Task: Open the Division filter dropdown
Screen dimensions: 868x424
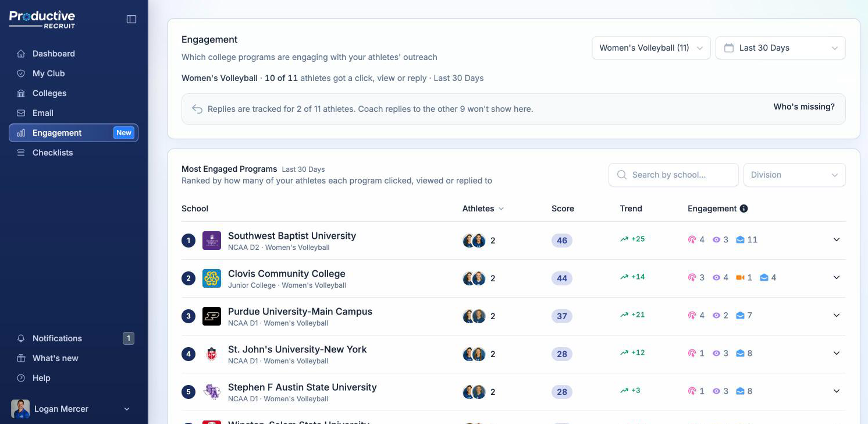Action: pos(794,175)
